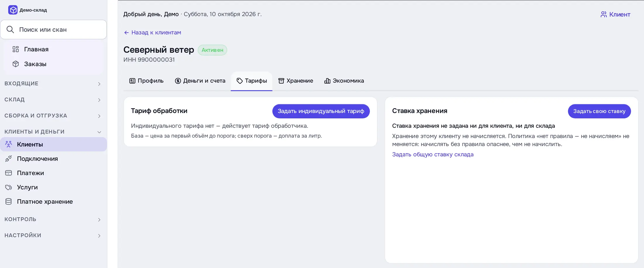Click the Платное хранение database icon
Viewport: 644px width, 268px height.
coord(8,201)
